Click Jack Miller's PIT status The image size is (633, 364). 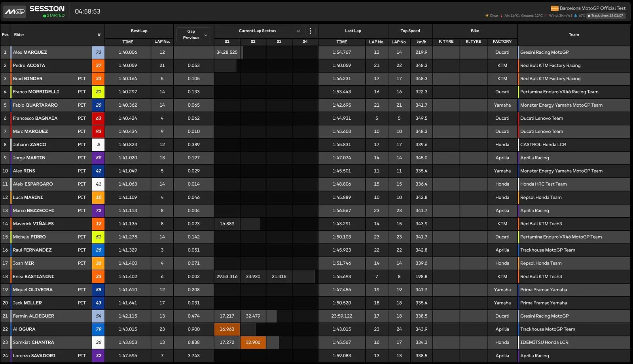82,303
